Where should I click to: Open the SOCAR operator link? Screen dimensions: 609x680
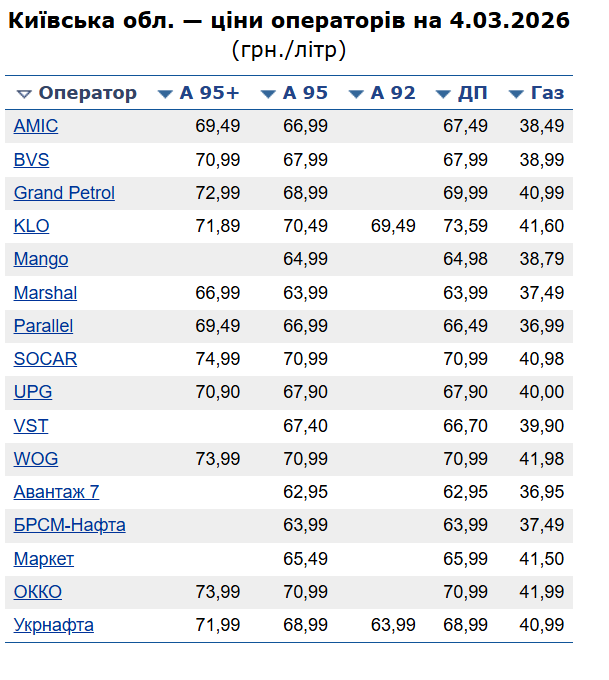[x=45, y=359]
